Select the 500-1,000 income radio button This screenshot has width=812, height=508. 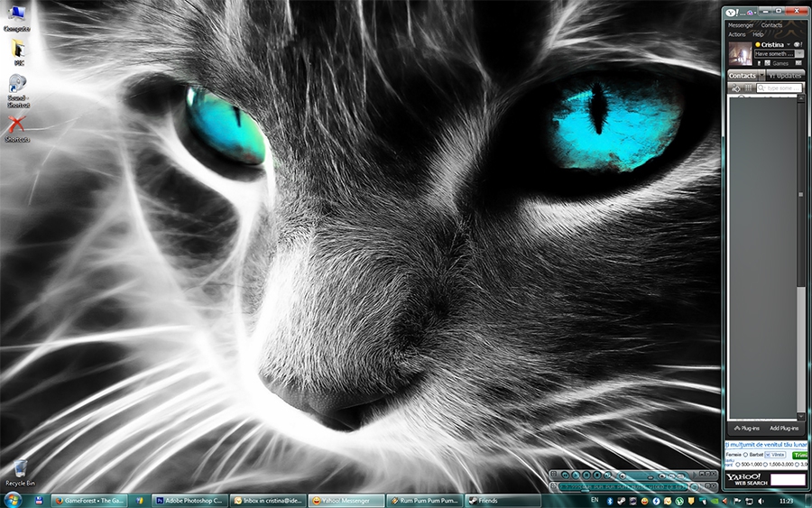click(x=738, y=464)
